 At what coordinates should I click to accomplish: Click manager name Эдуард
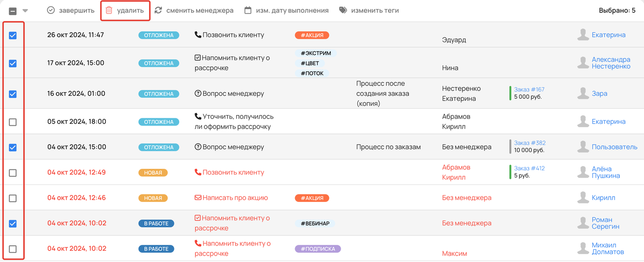[x=454, y=40]
